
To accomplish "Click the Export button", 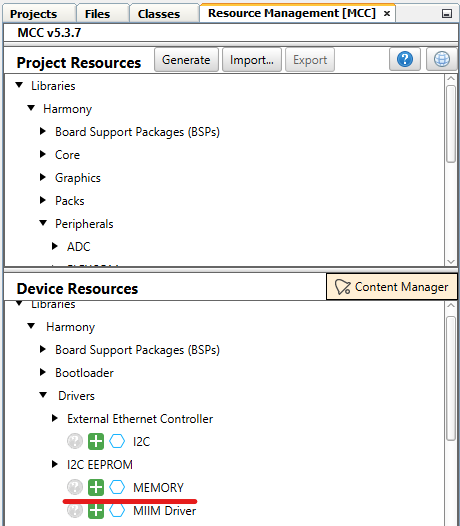I will pyautogui.click(x=310, y=60).
